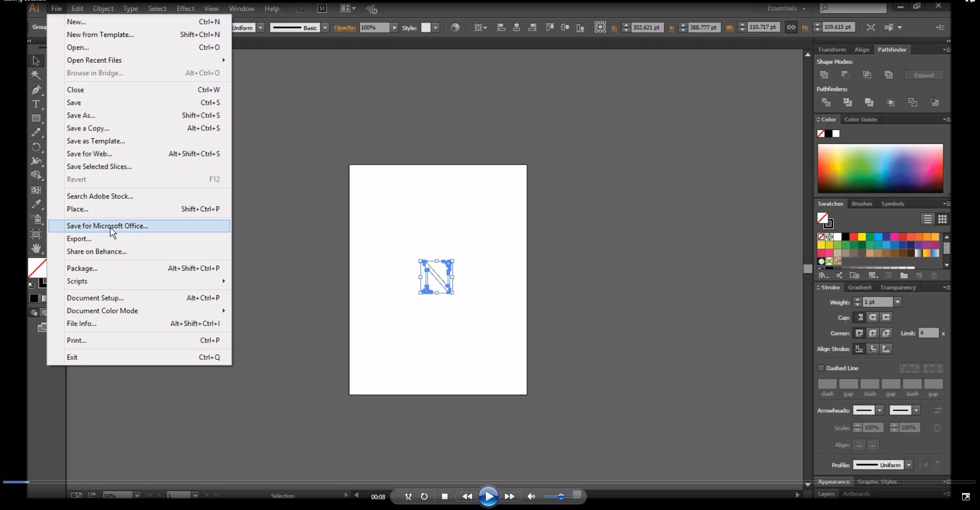980x510 pixels.
Task: Choose the Miter Join corner option
Action: 859,333
